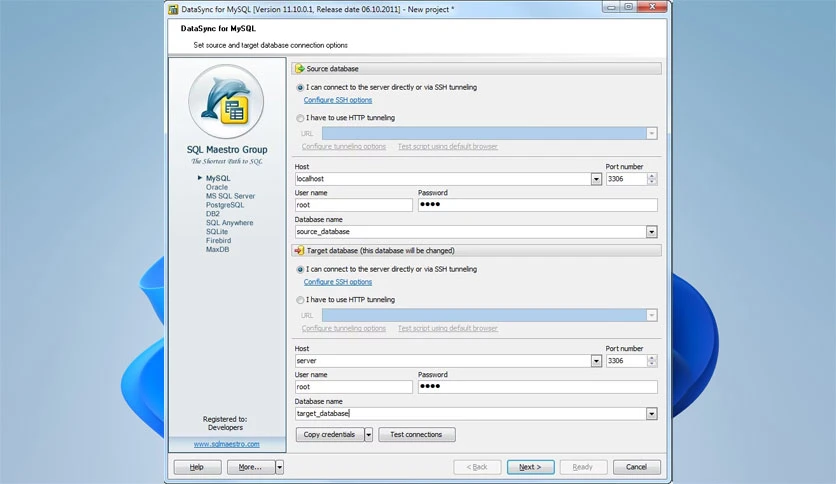Decrease the target port number

(652, 364)
